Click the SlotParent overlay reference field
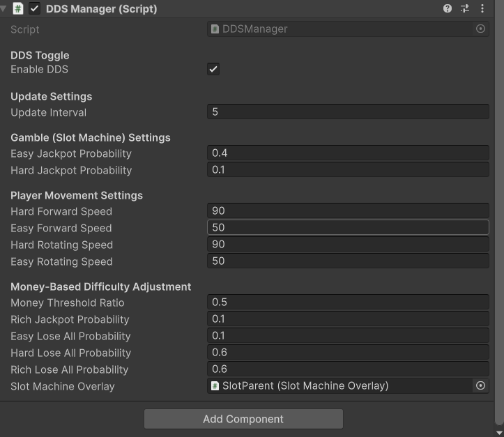Viewport: 504px width, 437px height. point(340,385)
